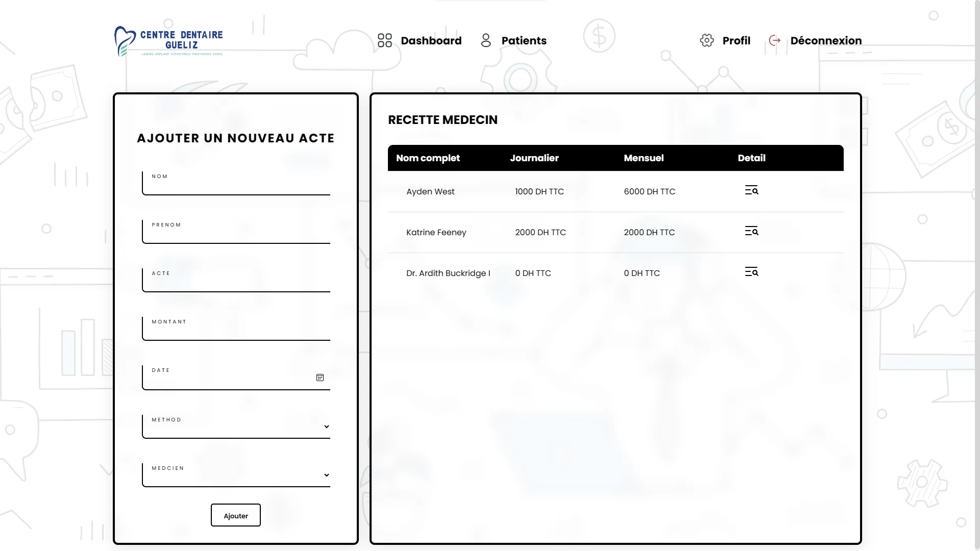
Task: Focus the Prenom input field
Action: (x=236, y=234)
